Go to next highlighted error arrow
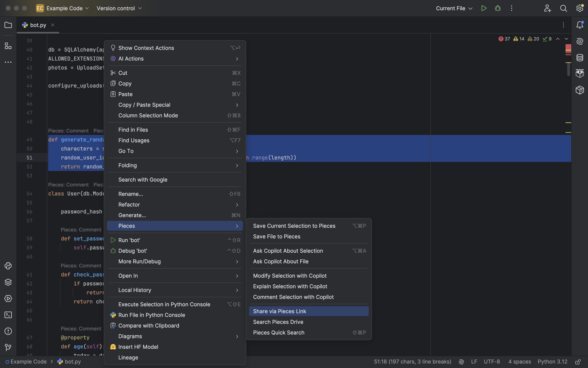The image size is (588, 368). pos(566,39)
